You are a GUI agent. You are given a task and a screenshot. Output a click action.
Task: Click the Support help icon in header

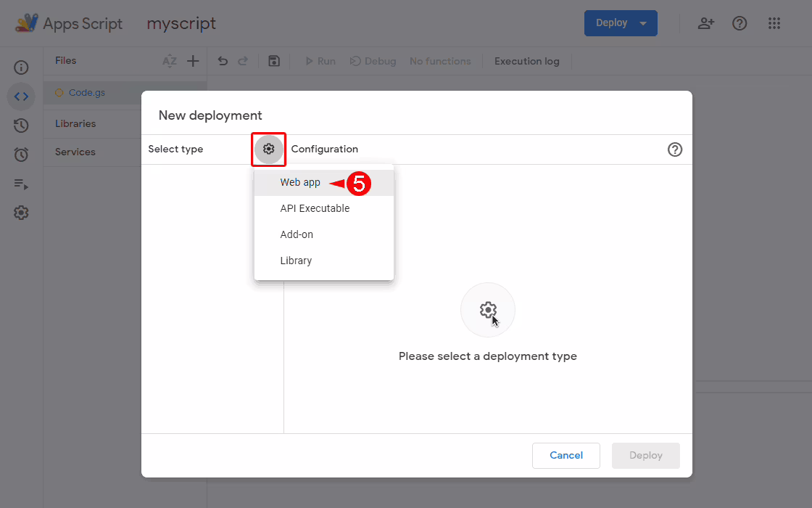click(739, 23)
